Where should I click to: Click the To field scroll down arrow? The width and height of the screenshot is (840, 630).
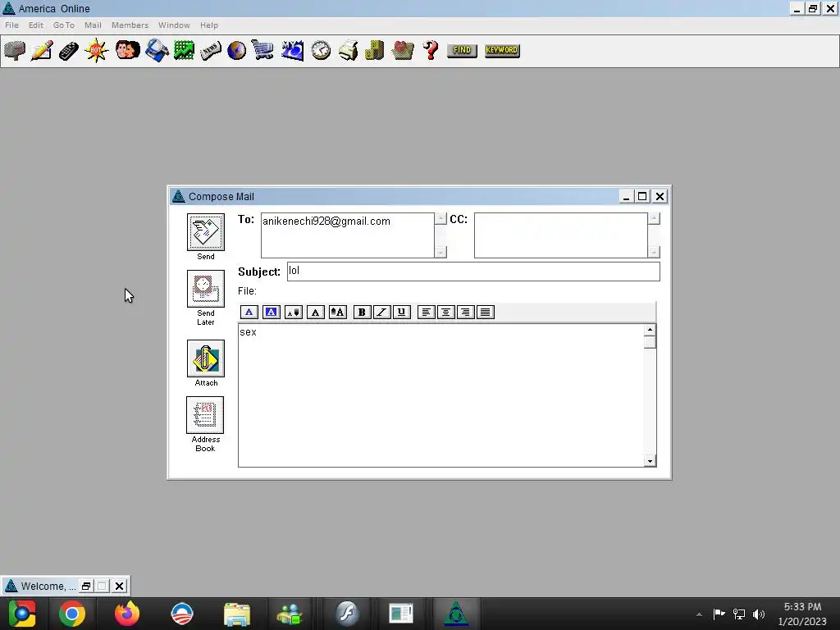click(x=441, y=252)
